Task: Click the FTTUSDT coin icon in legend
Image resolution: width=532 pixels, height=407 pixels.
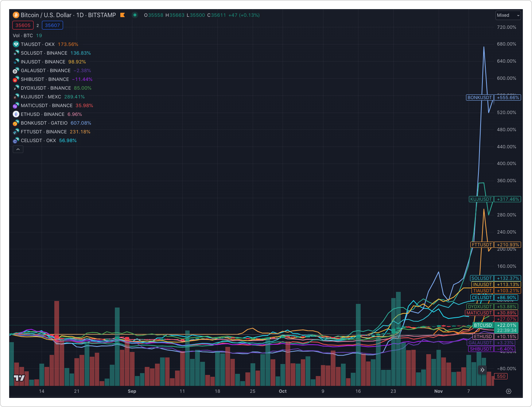Action: 16,132
